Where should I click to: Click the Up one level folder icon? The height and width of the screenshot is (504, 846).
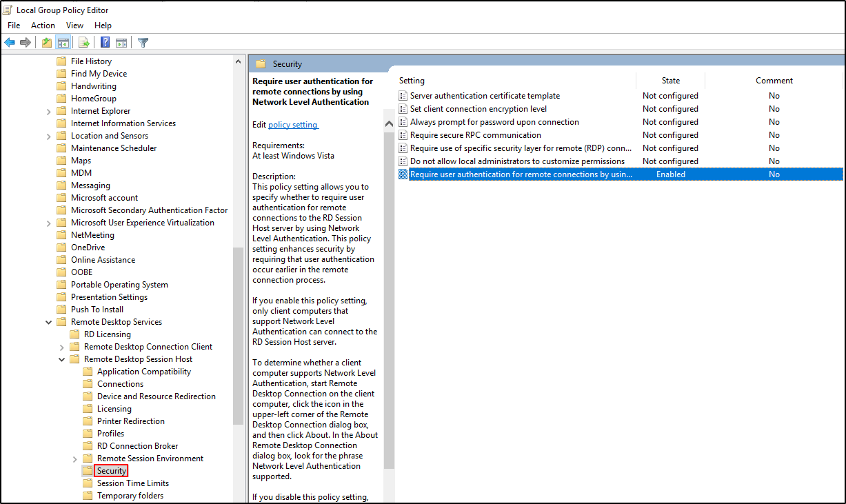coord(46,43)
